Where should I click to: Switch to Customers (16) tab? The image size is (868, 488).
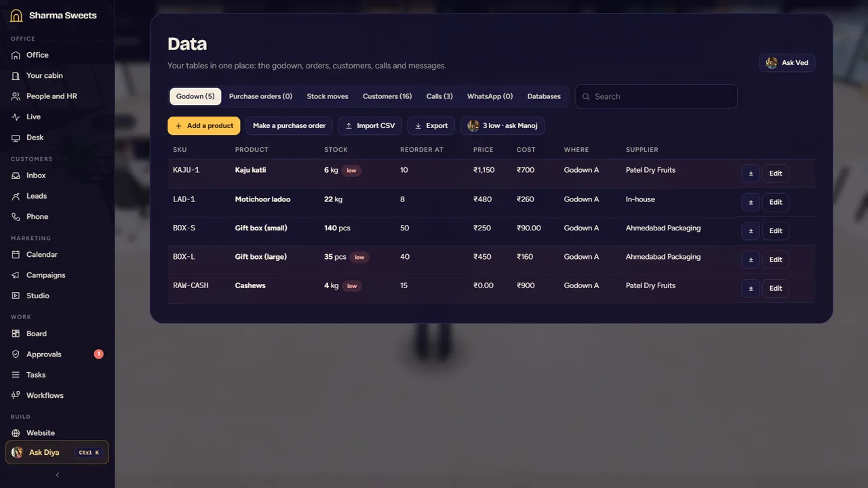387,96
